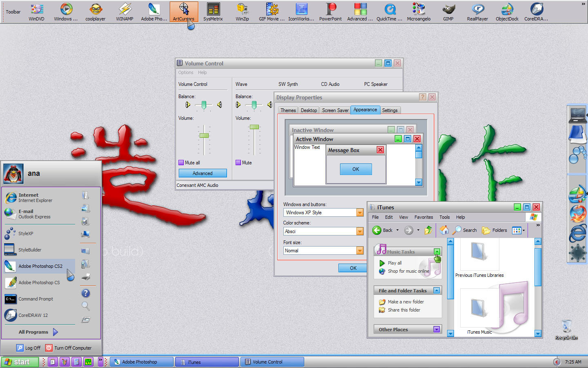The height and width of the screenshot is (368, 588).
Task: Click the Log Off button
Action: pyautogui.click(x=29, y=348)
